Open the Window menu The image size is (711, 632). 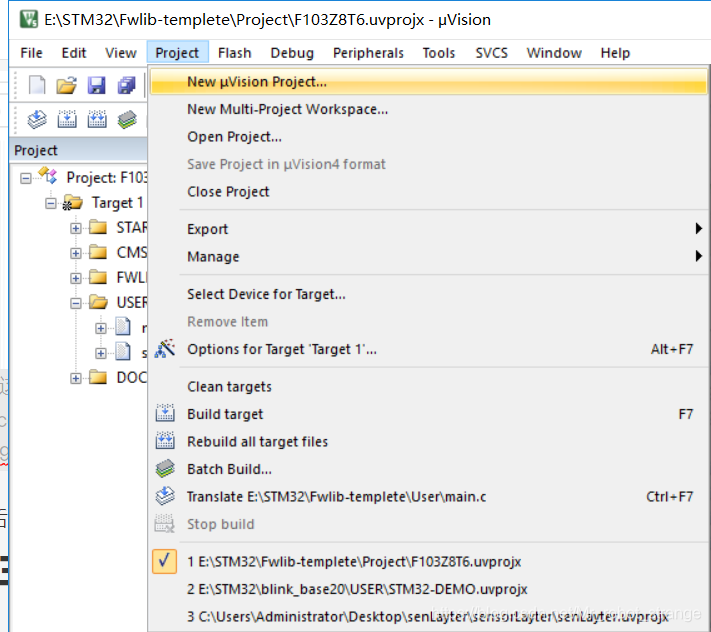tap(554, 53)
